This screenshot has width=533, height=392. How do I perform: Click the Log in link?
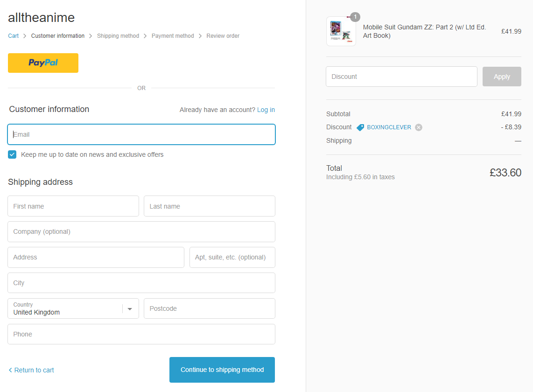click(266, 110)
